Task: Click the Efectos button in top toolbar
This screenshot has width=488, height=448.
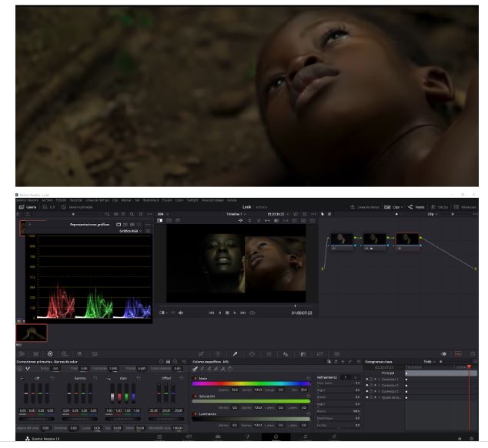Action: coord(443,207)
